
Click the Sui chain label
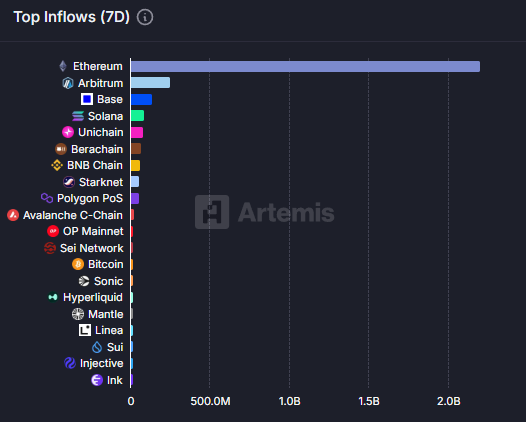115,347
